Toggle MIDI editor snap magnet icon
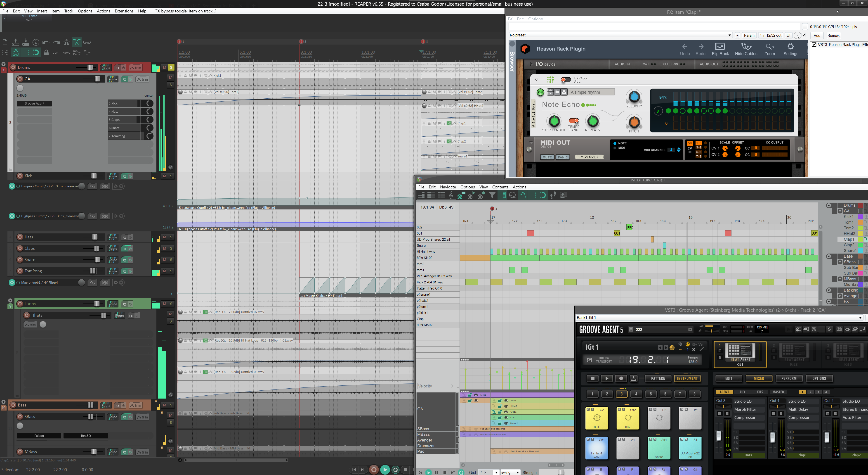This screenshot has width=868, height=475. [x=543, y=195]
